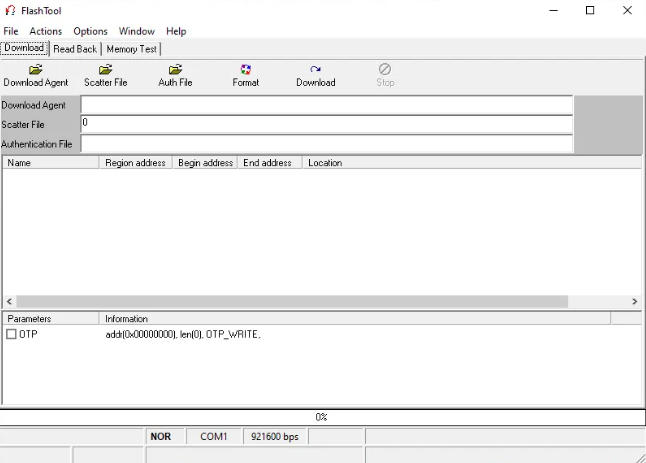This screenshot has width=646, height=463.
Task: Open the Window menu
Action: (137, 31)
